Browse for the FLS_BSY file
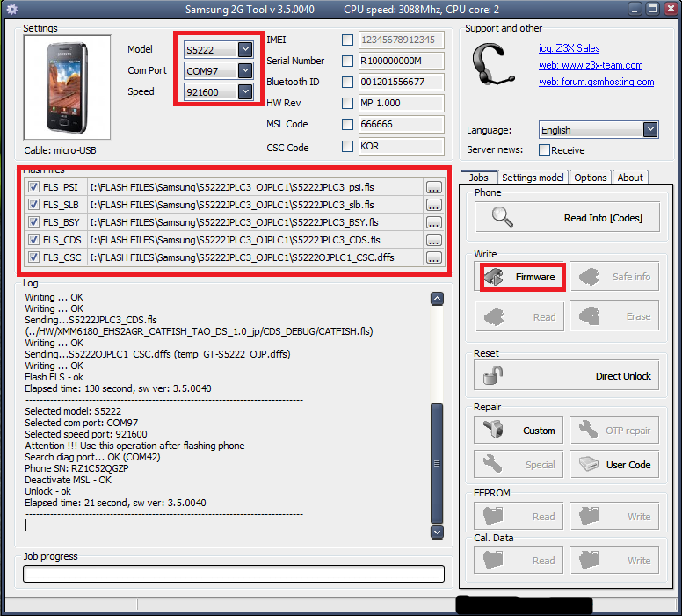 pos(433,222)
